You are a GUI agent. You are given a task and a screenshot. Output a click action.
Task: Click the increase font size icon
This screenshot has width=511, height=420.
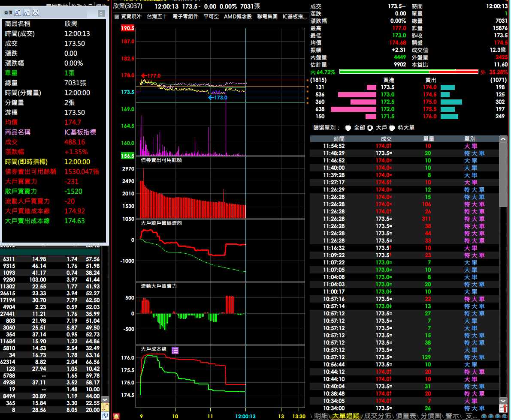pos(18,13)
